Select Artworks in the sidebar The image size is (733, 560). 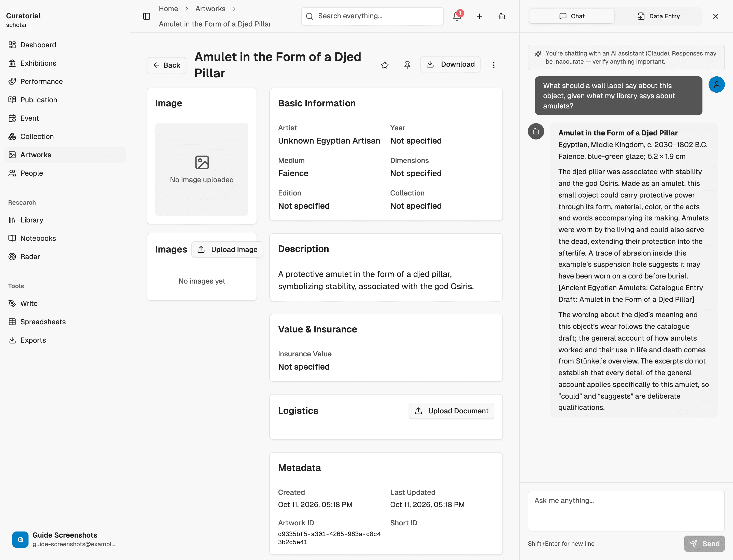click(x=65, y=155)
